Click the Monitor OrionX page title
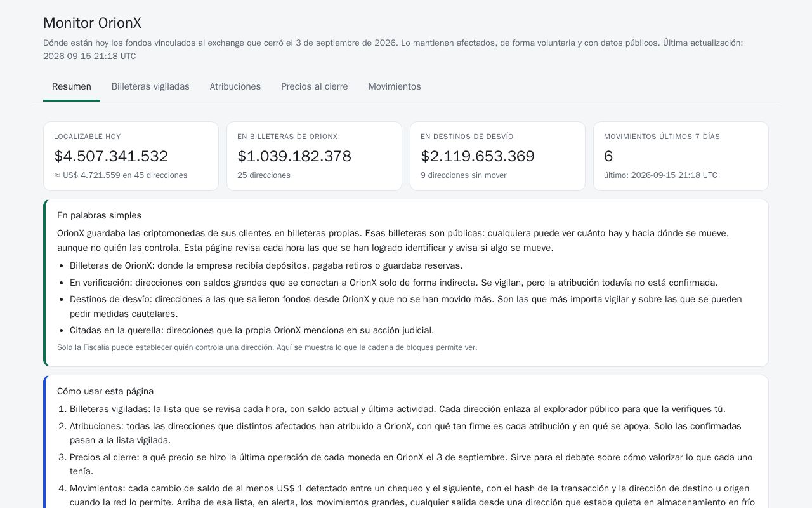 93,23
